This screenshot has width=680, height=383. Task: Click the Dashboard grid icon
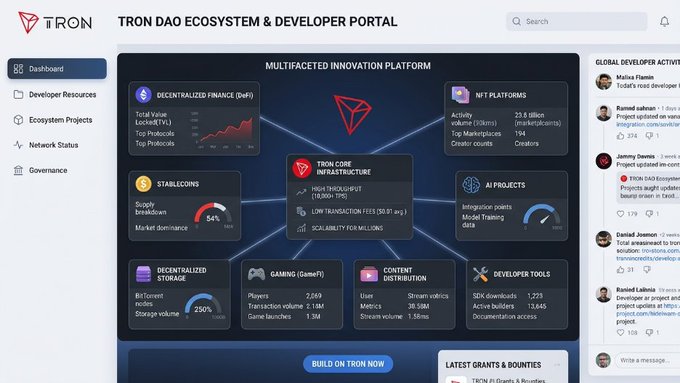coord(18,69)
